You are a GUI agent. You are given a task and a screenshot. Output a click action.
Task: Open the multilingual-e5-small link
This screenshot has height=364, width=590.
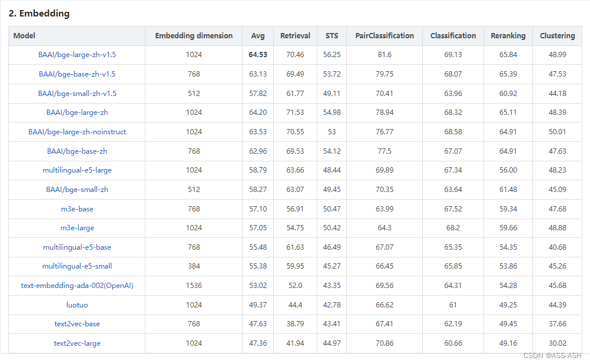click(x=77, y=266)
